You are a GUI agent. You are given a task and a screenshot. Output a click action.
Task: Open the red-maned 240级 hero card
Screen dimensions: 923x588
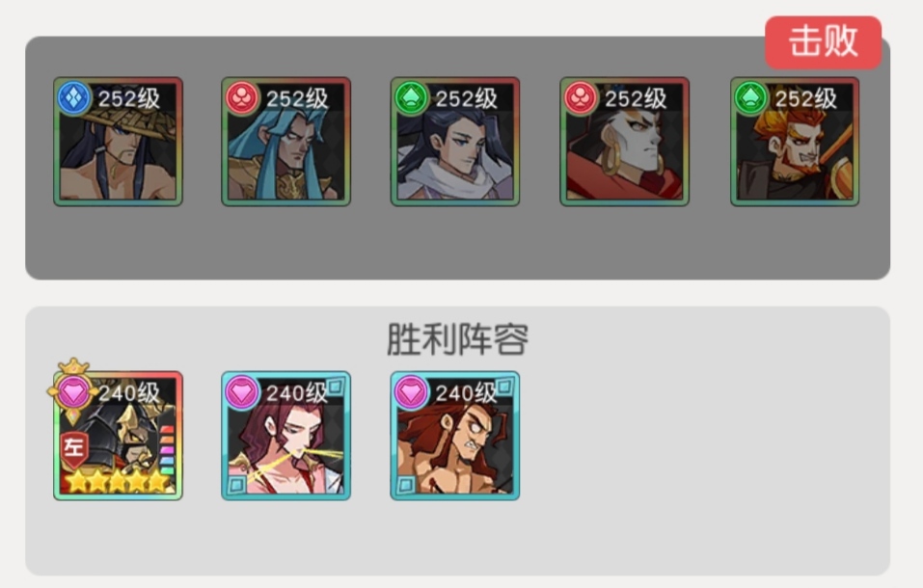(x=455, y=436)
